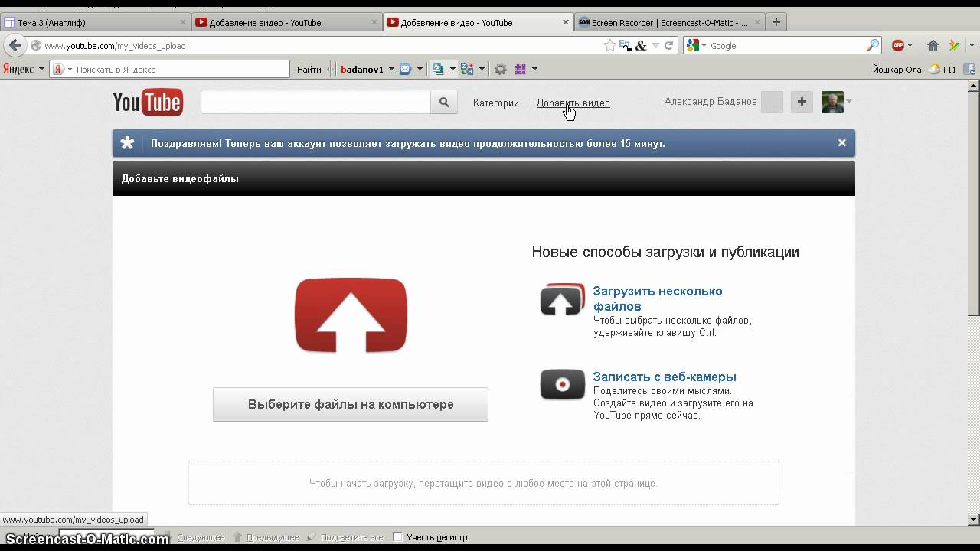Click the plus create button near avatar
The width and height of the screenshot is (980, 551).
click(802, 102)
